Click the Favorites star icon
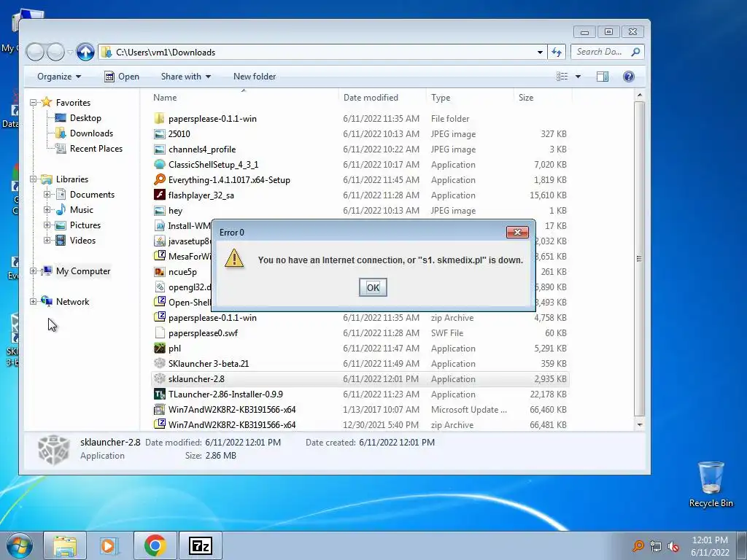 (x=46, y=102)
